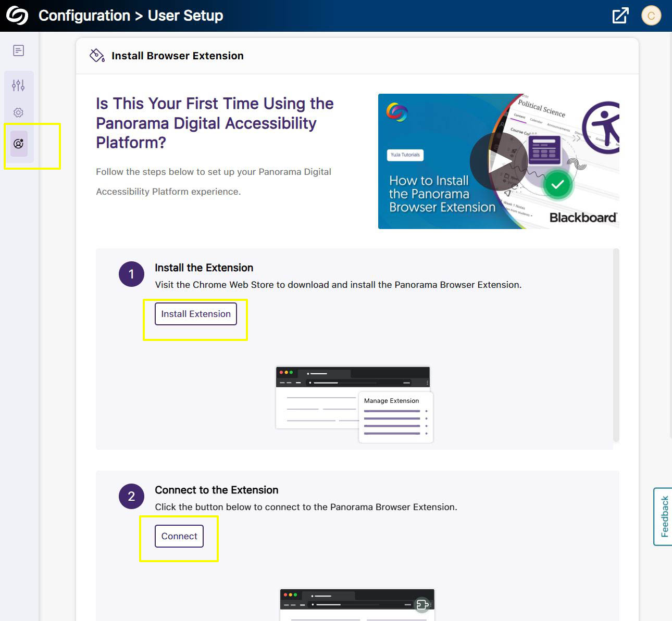The image size is (672, 621).
Task: Click the paint bucket icon beside Install Browser Extension
Action: click(x=97, y=56)
